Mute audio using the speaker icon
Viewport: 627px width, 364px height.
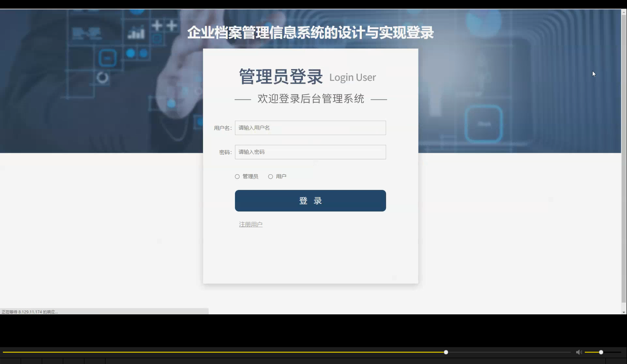578,352
